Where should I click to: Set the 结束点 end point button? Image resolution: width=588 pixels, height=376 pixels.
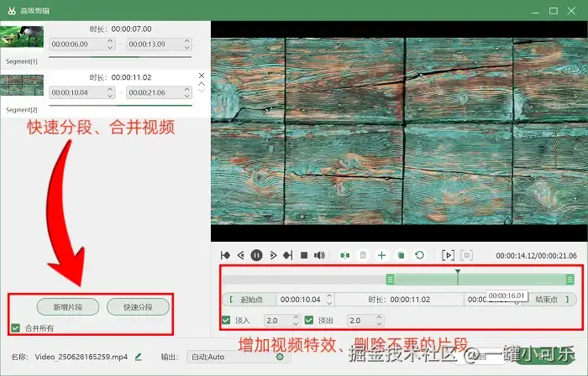550,300
